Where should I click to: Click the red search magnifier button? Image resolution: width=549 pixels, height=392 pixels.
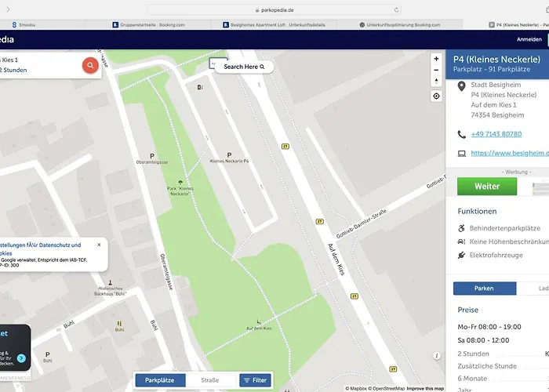90,65
